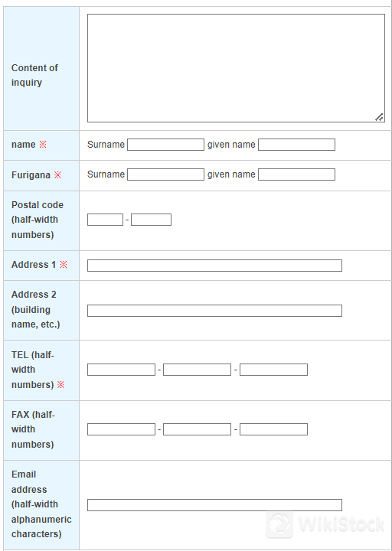Click the last TEL number box
Image resolution: width=392 pixels, height=551 pixels.
pyautogui.click(x=273, y=370)
